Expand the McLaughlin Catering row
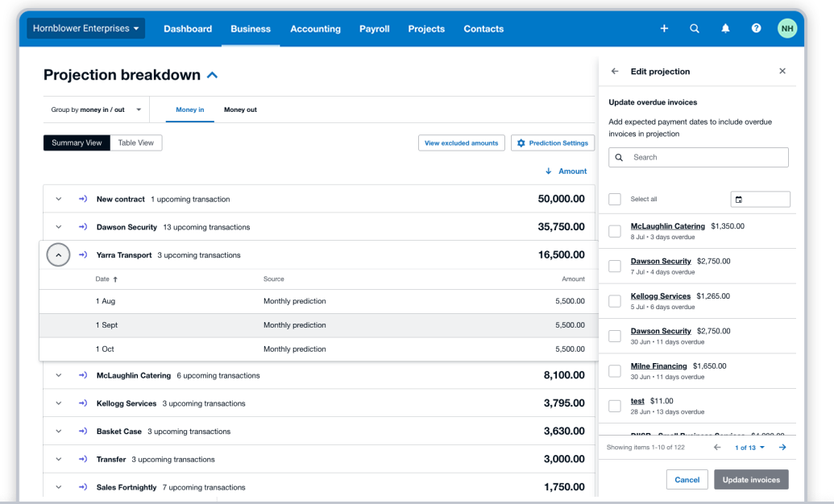 [59, 375]
